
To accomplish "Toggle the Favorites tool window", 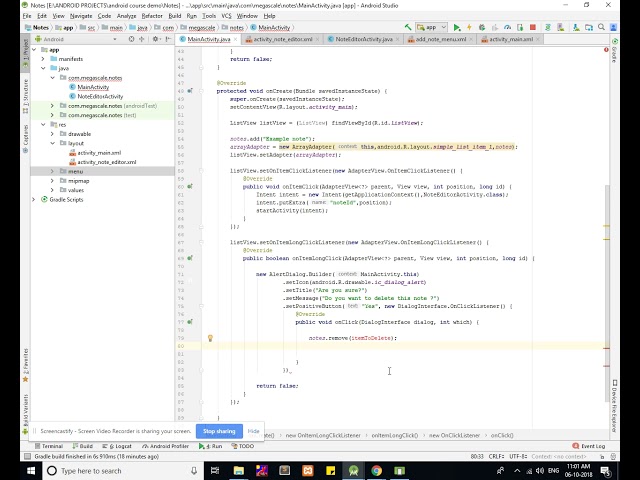I will click(25, 365).
